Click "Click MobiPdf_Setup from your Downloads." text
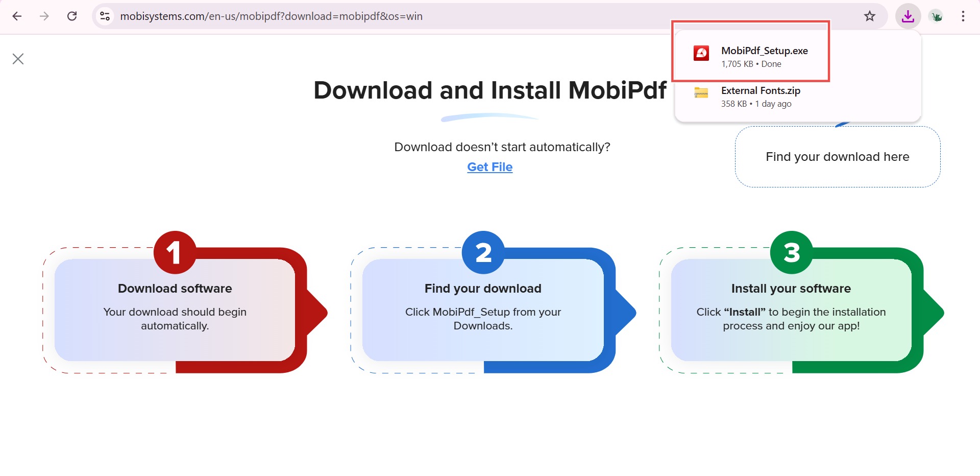This screenshot has height=476, width=980. point(483,319)
